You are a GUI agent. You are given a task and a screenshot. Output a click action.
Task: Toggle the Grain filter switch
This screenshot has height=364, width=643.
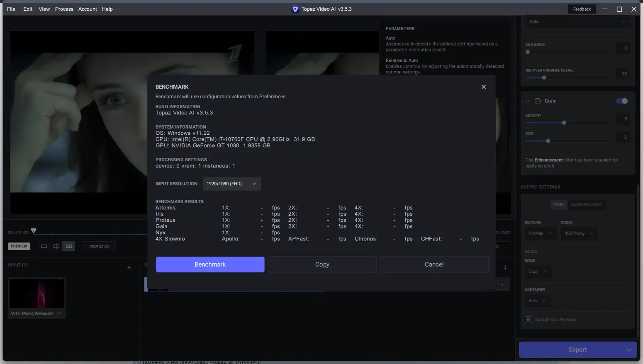click(622, 101)
